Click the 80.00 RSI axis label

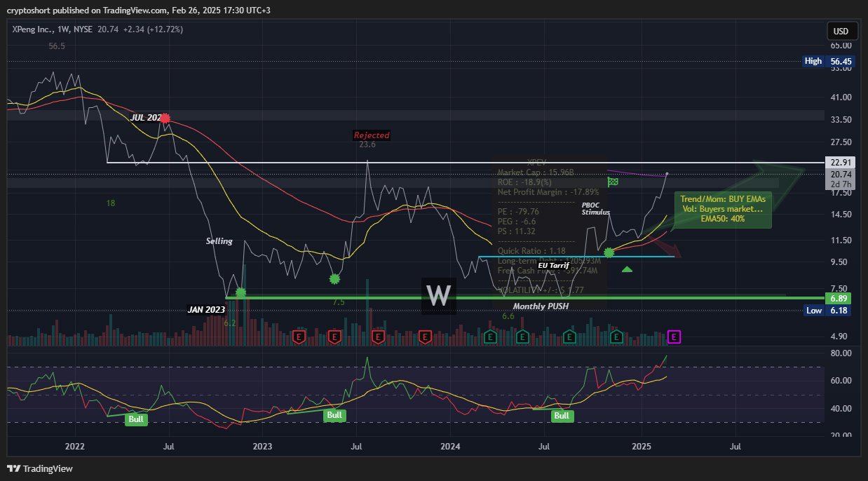pyautogui.click(x=841, y=353)
